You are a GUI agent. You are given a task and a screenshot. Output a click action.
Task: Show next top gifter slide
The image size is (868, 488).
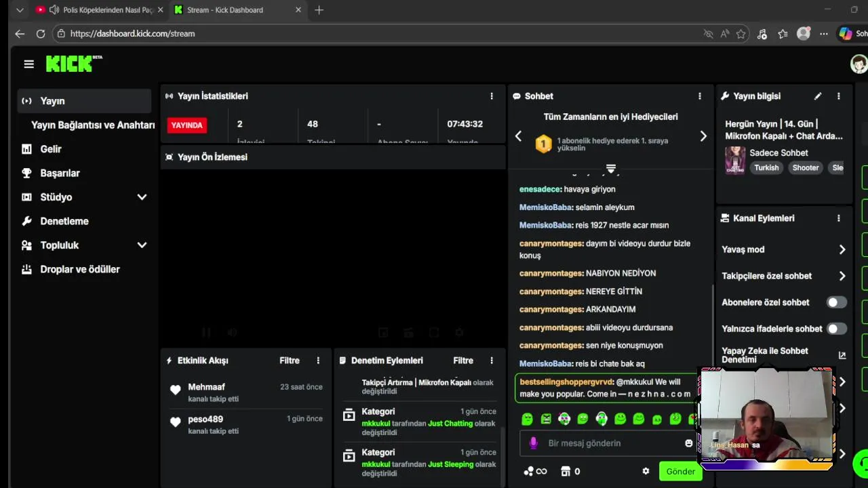click(703, 136)
